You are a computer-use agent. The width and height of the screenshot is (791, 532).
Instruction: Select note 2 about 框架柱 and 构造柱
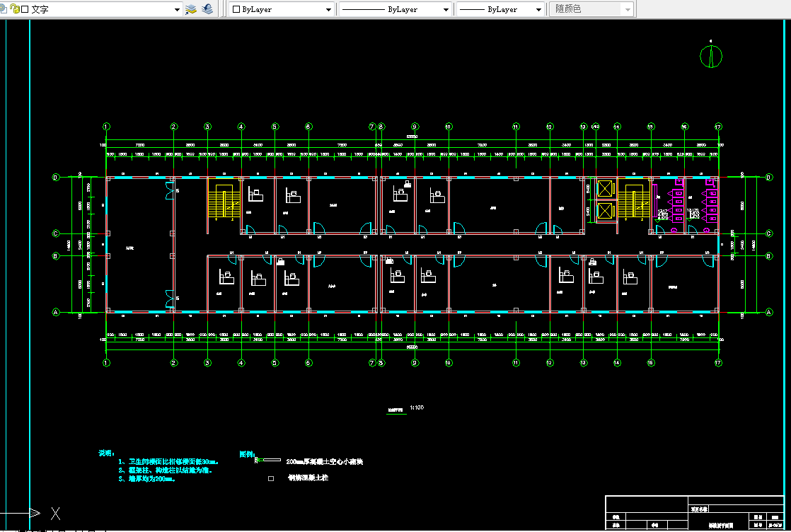coord(166,470)
